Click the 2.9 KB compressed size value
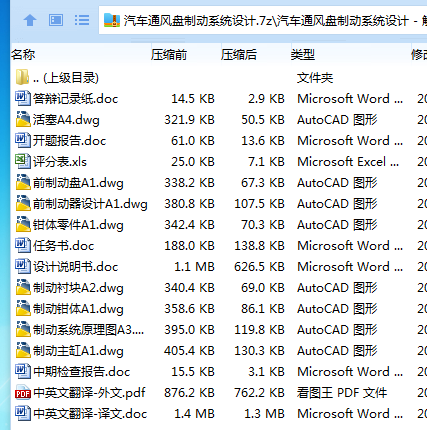This screenshot has width=427, height=430. pyautogui.click(x=266, y=99)
